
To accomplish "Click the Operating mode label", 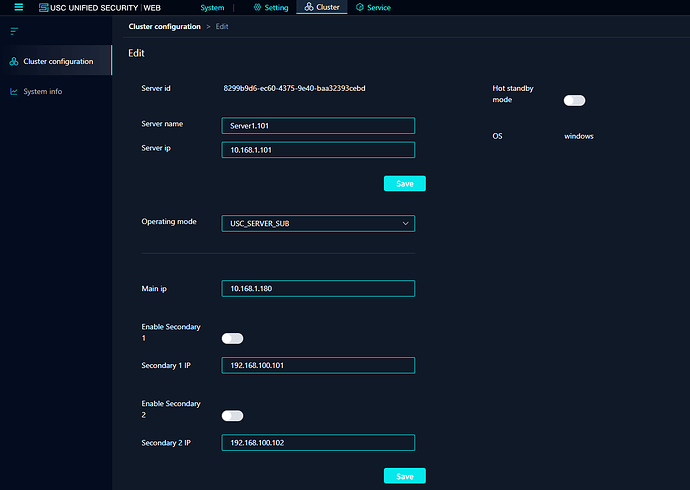I will 169,222.
